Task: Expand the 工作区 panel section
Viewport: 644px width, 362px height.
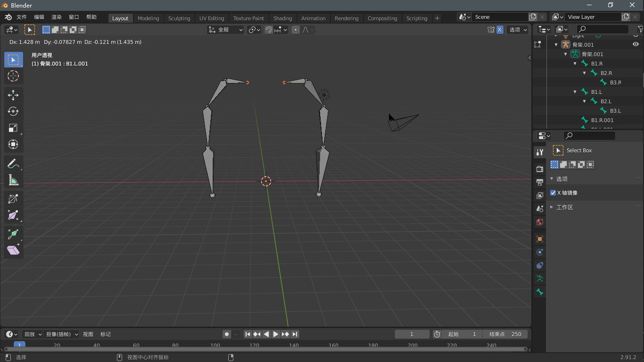Action: click(x=552, y=207)
